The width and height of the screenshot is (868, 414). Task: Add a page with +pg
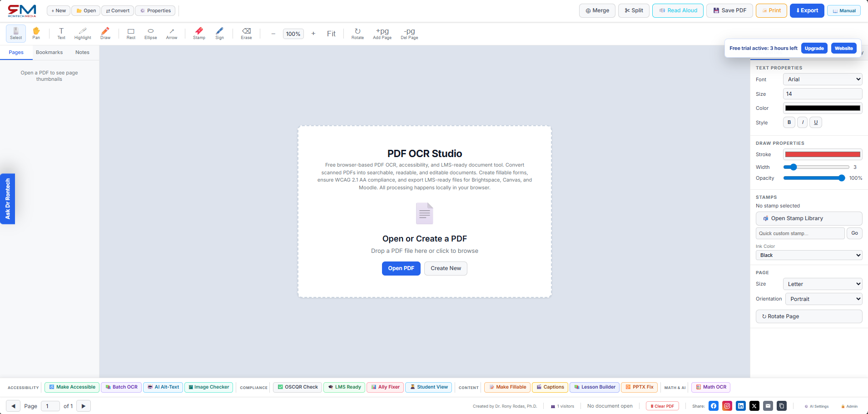[382, 34]
